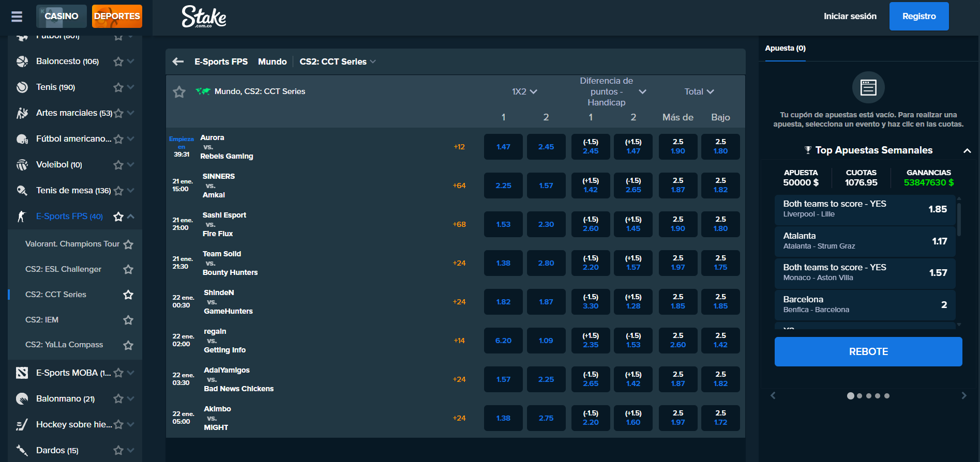Click the Stake logo
Viewport: 980px width, 462px height.
[x=204, y=17]
